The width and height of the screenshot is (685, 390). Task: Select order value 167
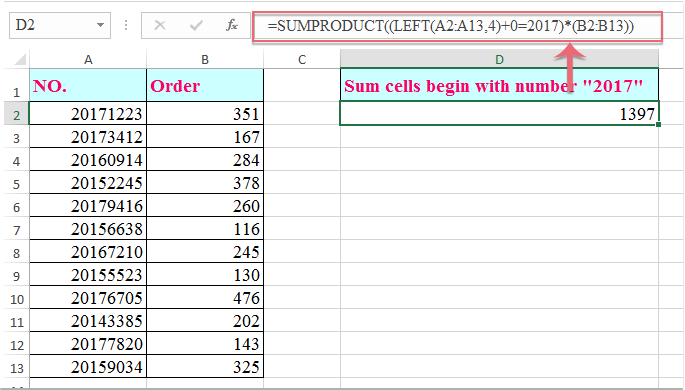pos(205,137)
